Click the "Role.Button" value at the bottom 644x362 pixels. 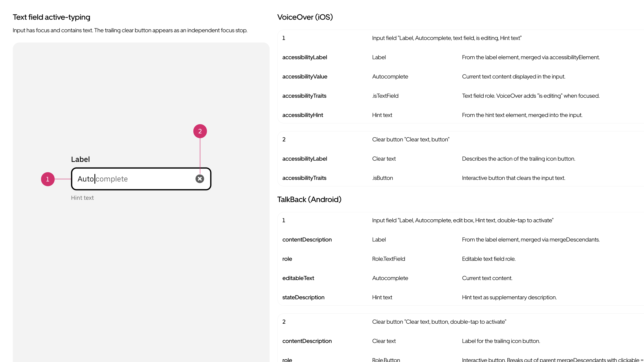coord(386,360)
